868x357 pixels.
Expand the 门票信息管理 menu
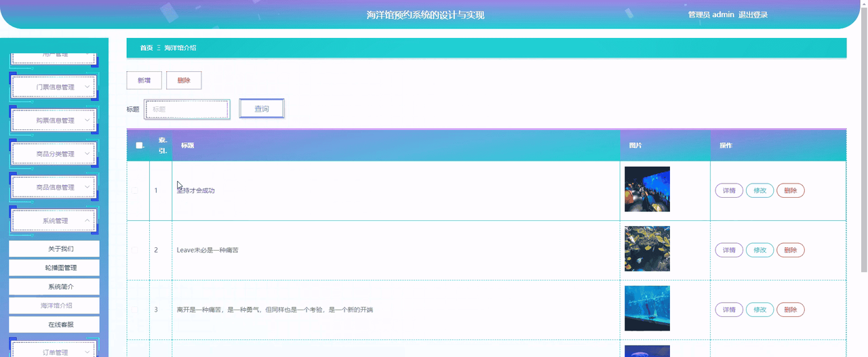[55, 87]
